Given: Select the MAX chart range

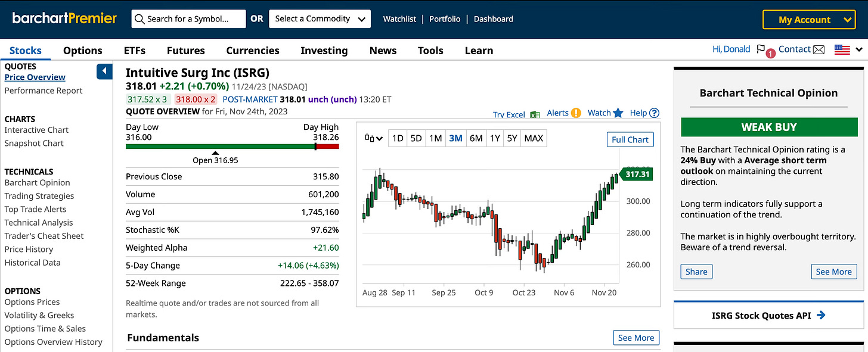Looking at the screenshot, I should click(x=534, y=138).
